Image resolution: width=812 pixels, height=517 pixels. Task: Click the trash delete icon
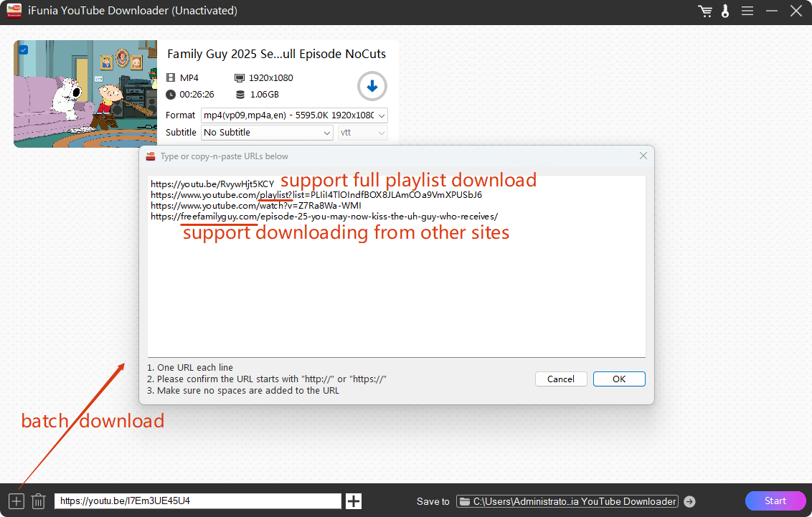39,501
